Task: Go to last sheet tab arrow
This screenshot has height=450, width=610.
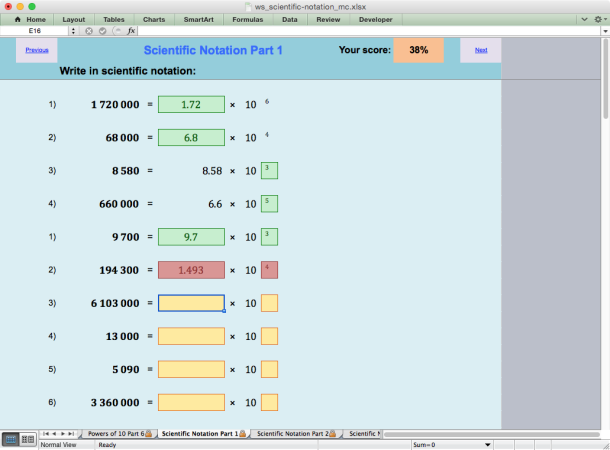Action: pyautogui.click(x=71, y=433)
